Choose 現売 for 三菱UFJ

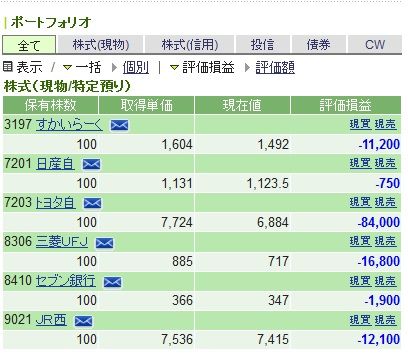385,241
